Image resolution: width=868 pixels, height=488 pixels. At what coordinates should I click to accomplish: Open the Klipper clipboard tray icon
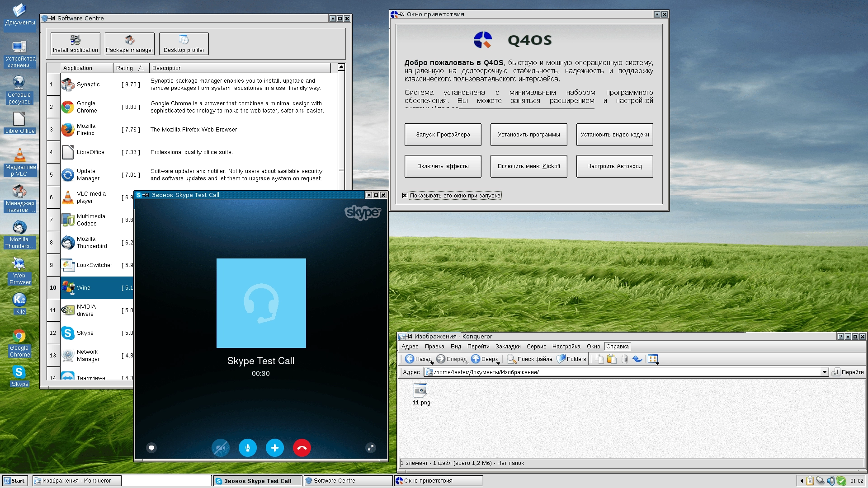[x=810, y=481]
